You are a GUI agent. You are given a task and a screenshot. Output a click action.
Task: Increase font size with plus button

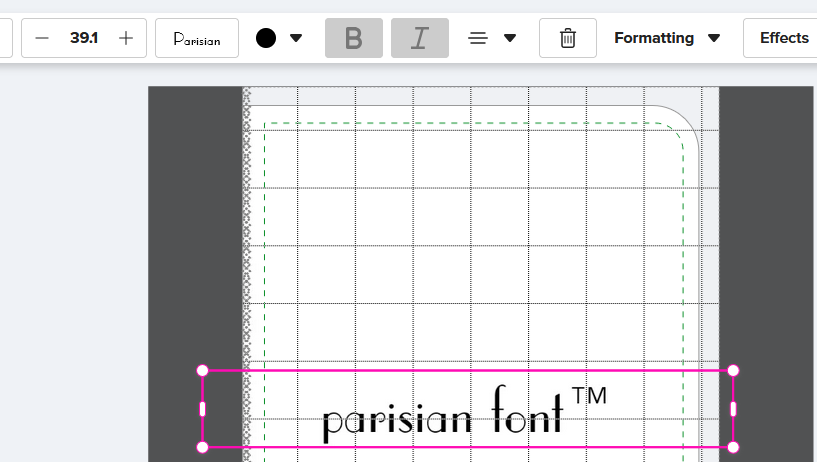126,38
